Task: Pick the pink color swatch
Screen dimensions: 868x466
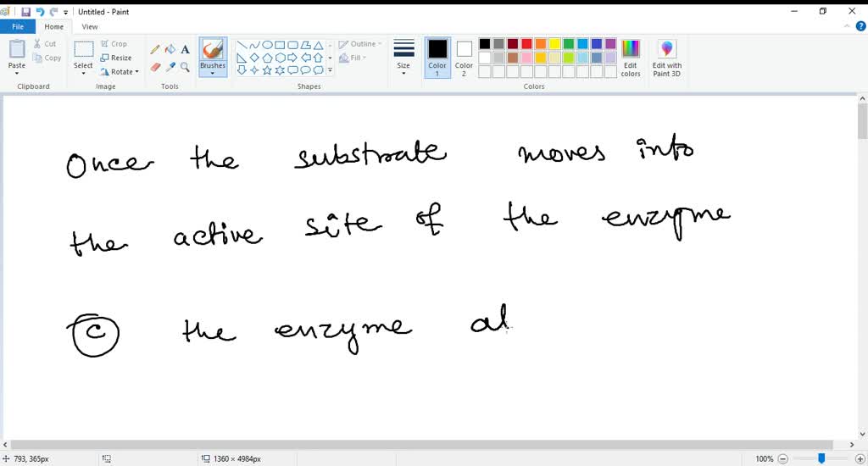Action: (x=526, y=58)
